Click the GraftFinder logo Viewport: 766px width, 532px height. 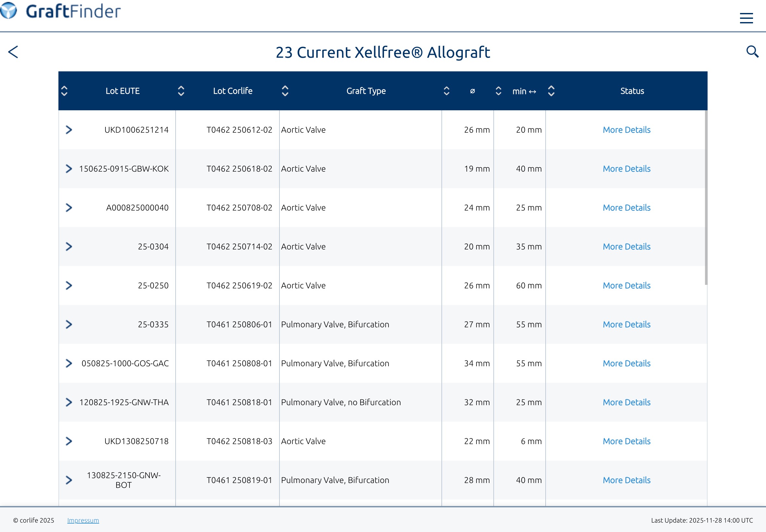coord(61,11)
